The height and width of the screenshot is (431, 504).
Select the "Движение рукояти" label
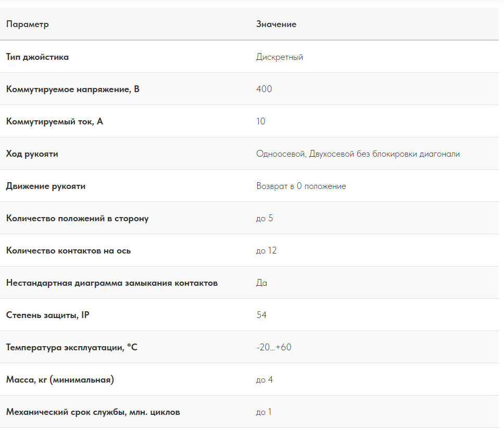click(46, 186)
